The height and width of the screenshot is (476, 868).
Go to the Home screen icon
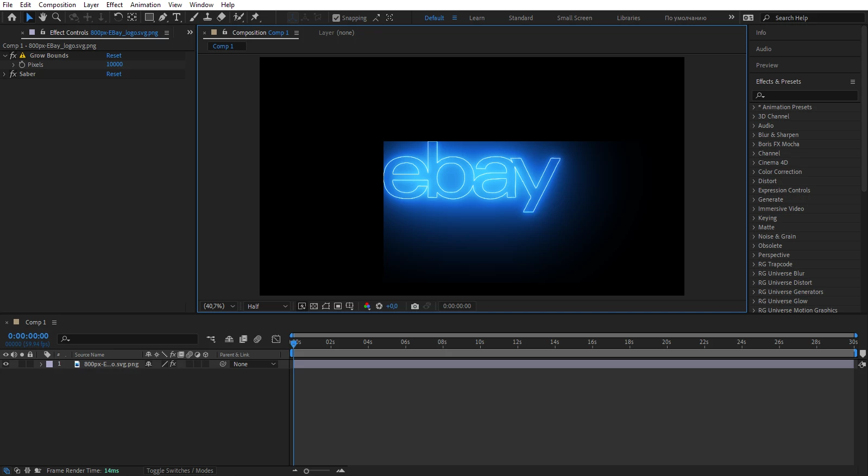tap(12, 17)
